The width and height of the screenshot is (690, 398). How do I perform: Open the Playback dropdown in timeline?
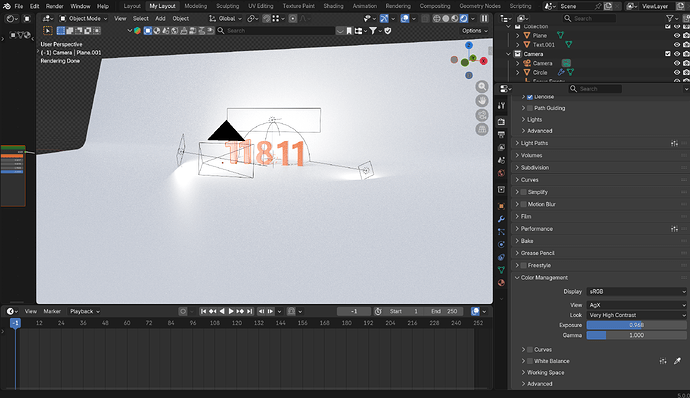(85, 311)
